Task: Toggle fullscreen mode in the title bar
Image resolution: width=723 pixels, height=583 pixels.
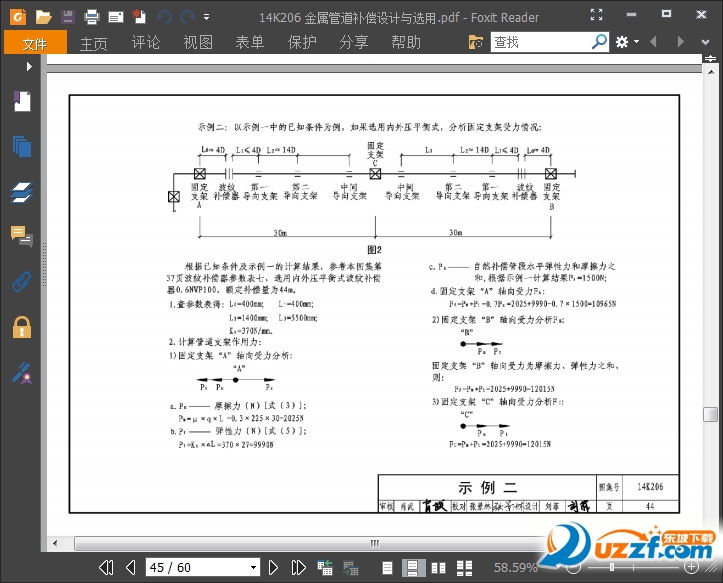Action: tap(596, 14)
